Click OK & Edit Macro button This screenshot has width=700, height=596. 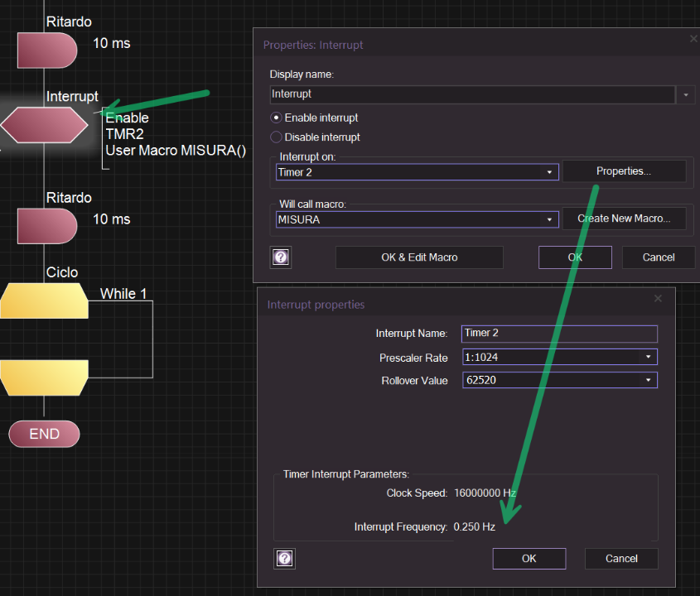419,257
